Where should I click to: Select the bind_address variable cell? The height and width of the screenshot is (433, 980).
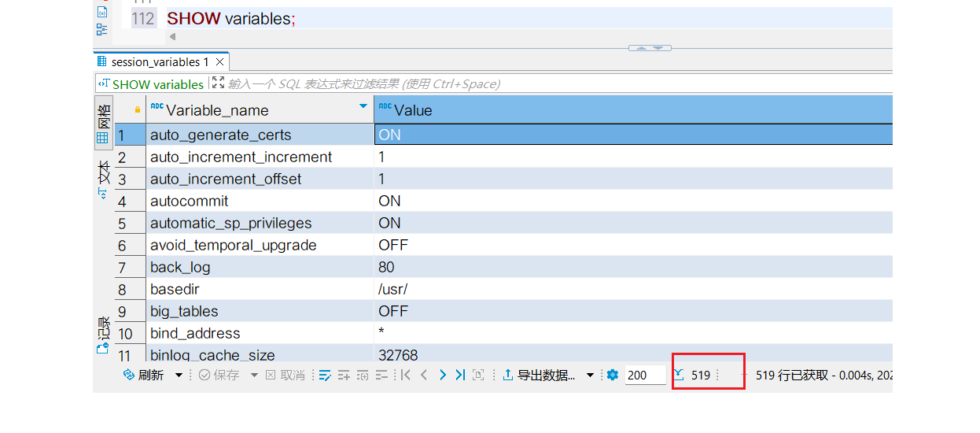260,333
